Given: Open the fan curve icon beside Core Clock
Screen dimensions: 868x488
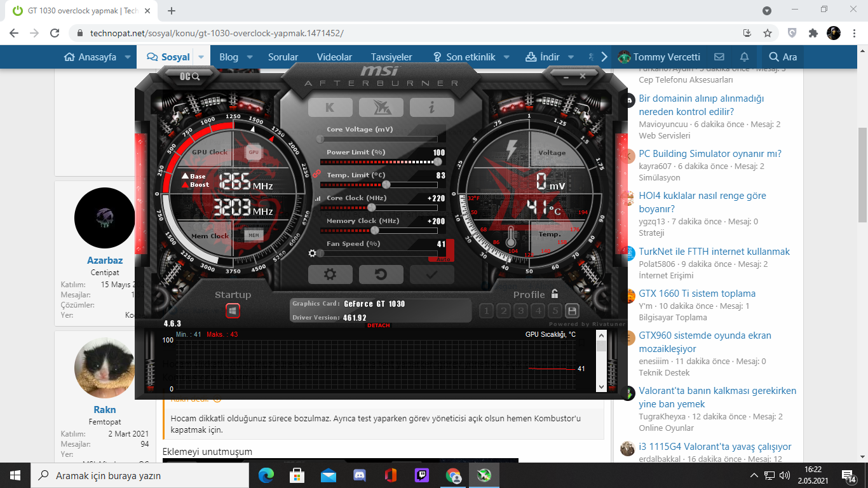Looking at the screenshot, I should pos(318,199).
